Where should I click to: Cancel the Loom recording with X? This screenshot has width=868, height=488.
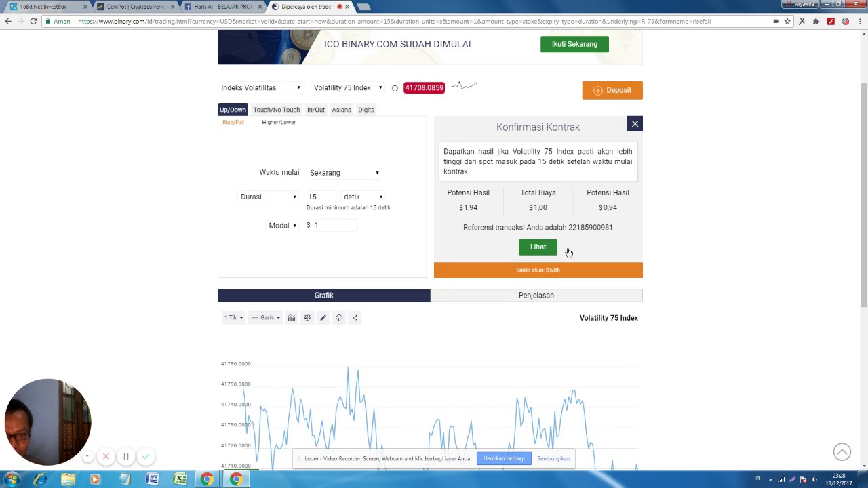click(x=106, y=456)
